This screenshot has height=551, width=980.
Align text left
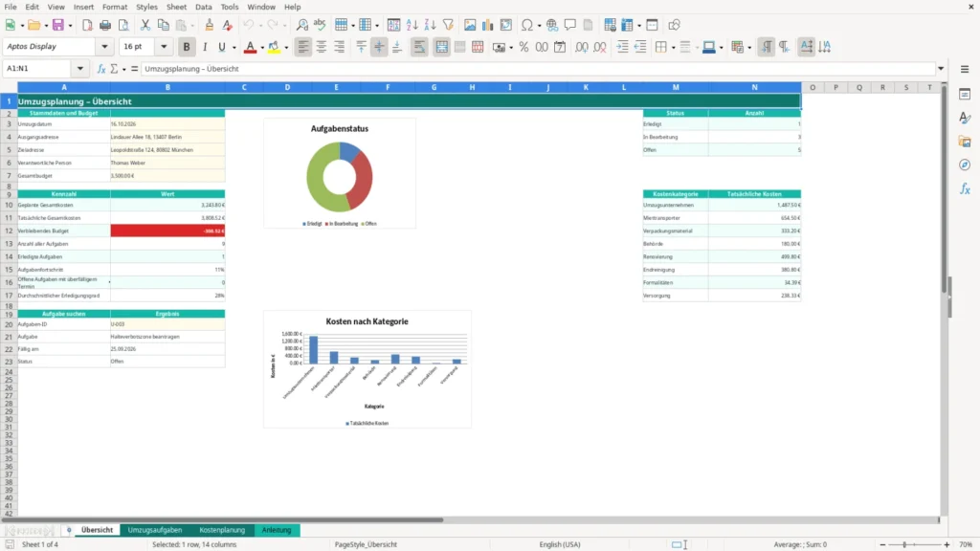(303, 47)
